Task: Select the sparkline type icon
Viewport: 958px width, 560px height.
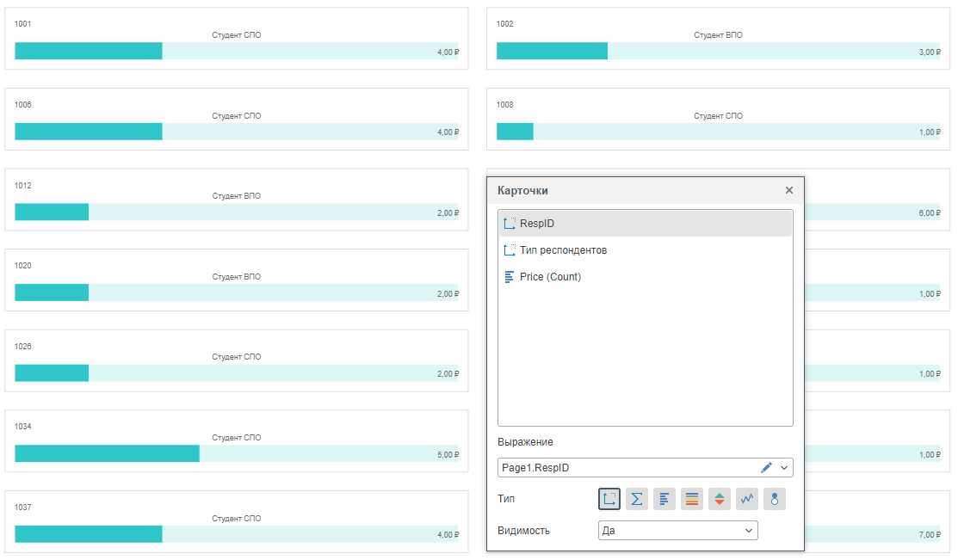Action: point(747,499)
